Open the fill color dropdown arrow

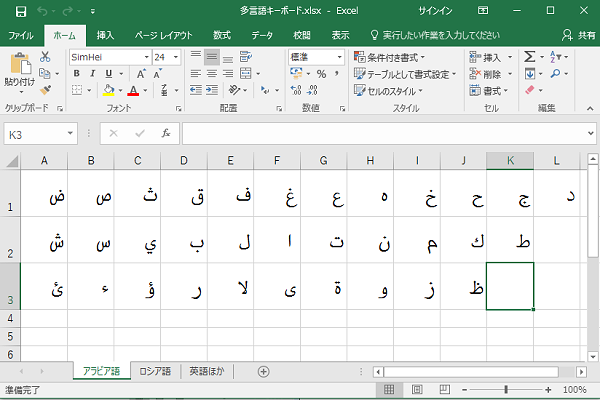point(121,91)
